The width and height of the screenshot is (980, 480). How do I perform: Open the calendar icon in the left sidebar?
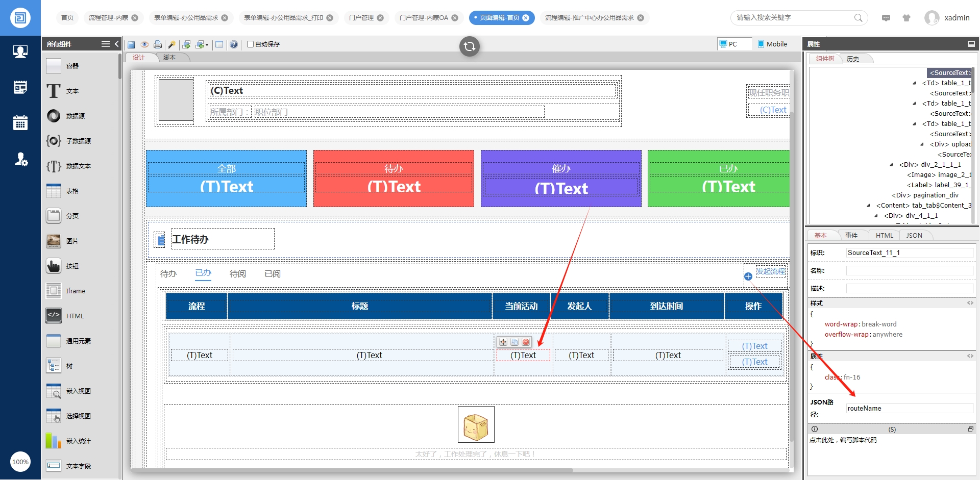(20, 122)
